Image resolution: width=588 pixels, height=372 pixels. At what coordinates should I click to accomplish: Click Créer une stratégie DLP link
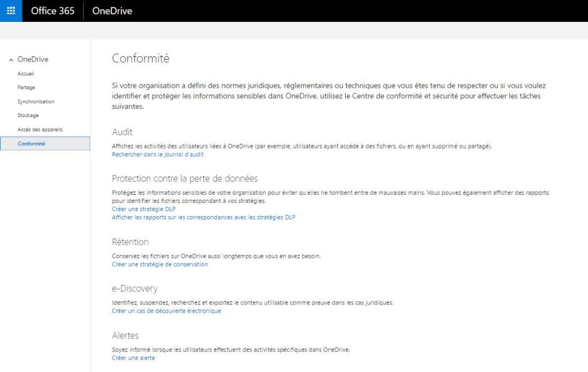click(x=143, y=209)
